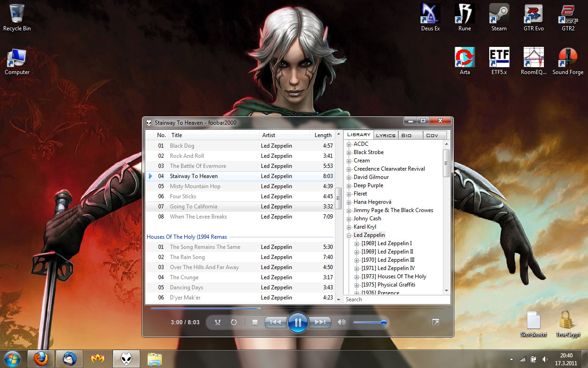Collapse the Led Zeppelin library node
Screen dimensions: 588x368
(349, 236)
